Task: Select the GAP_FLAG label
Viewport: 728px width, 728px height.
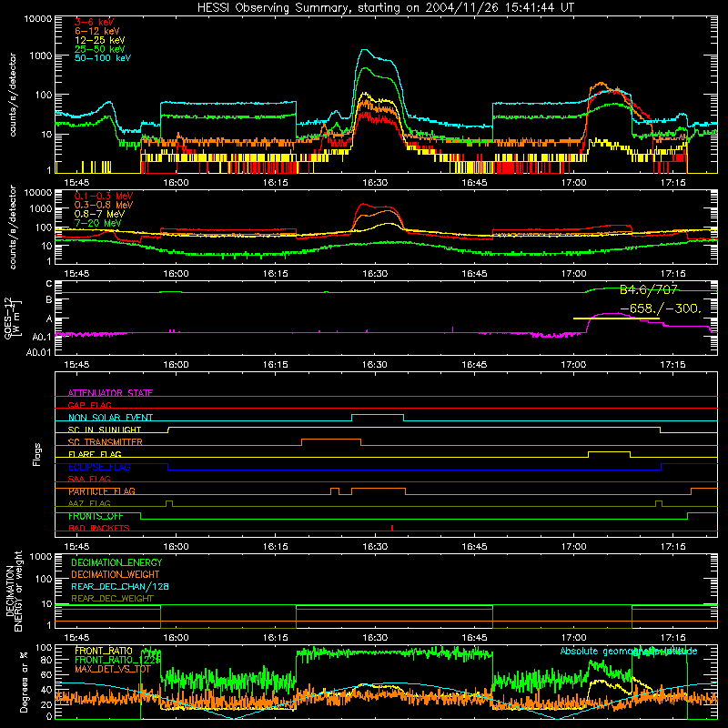Action: point(89,405)
